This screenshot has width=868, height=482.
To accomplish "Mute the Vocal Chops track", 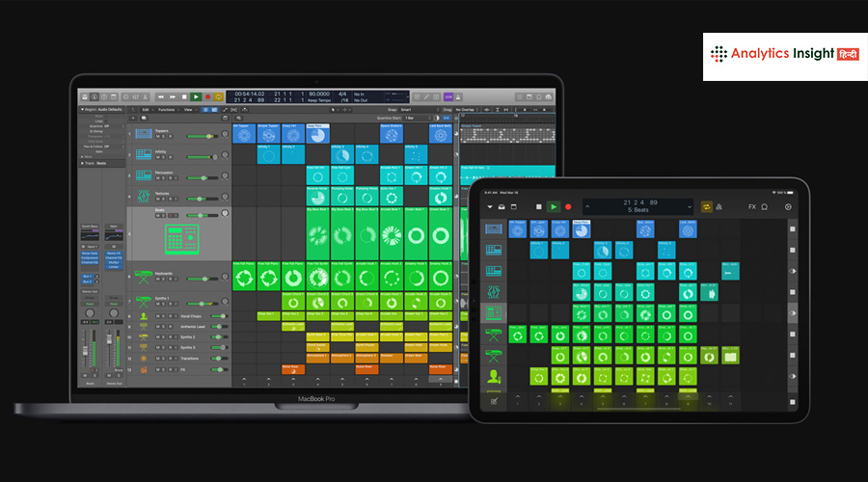I will tap(158, 316).
